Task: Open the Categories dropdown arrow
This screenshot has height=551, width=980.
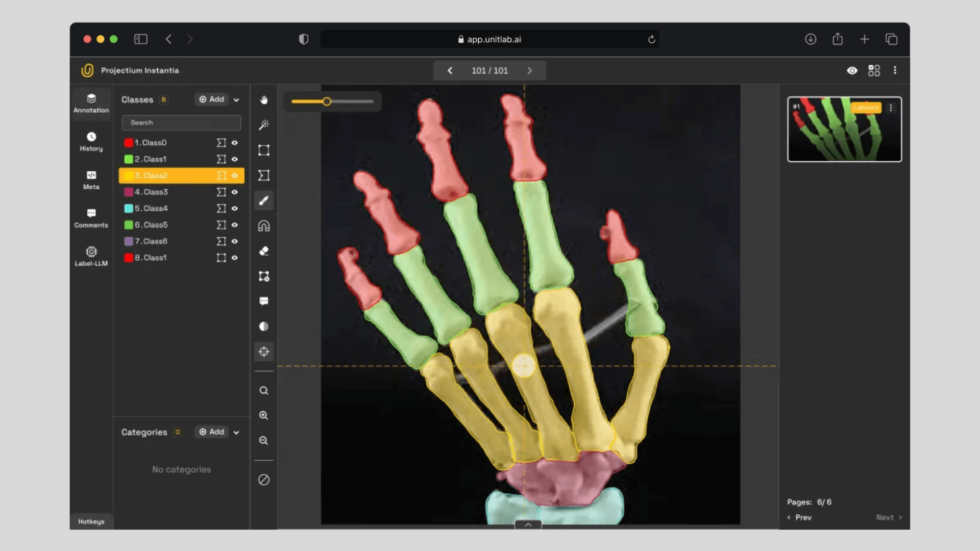Action: 236,432
